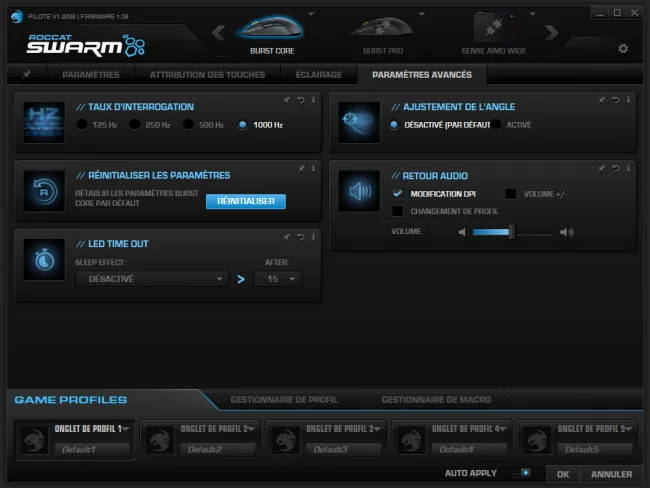Reset the Ajustement de l'angle panel with undo icon

pos(616,100)
